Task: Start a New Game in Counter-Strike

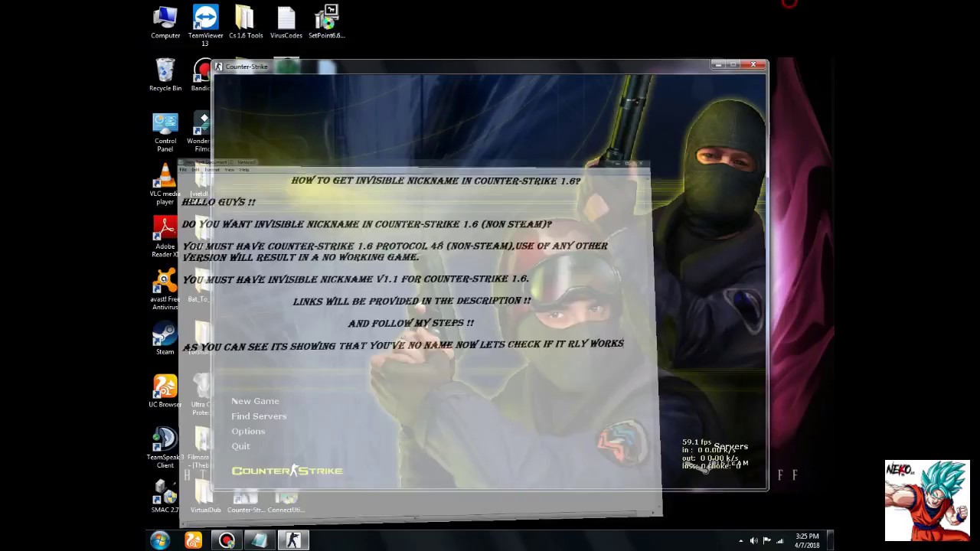Action: click(255, 401)
